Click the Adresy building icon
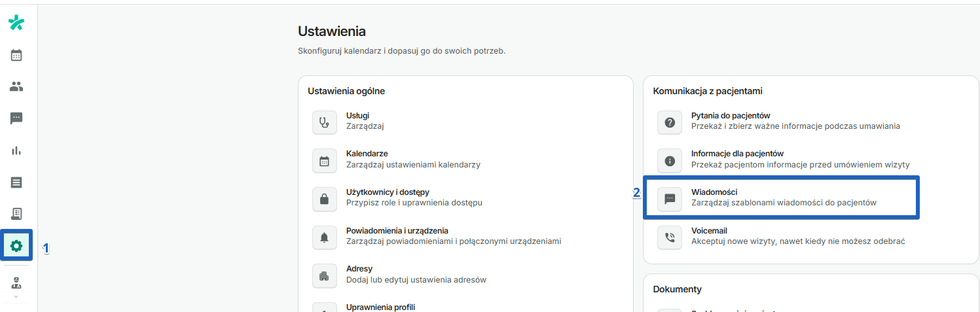 pyautogui.click(x=324, y=276)
